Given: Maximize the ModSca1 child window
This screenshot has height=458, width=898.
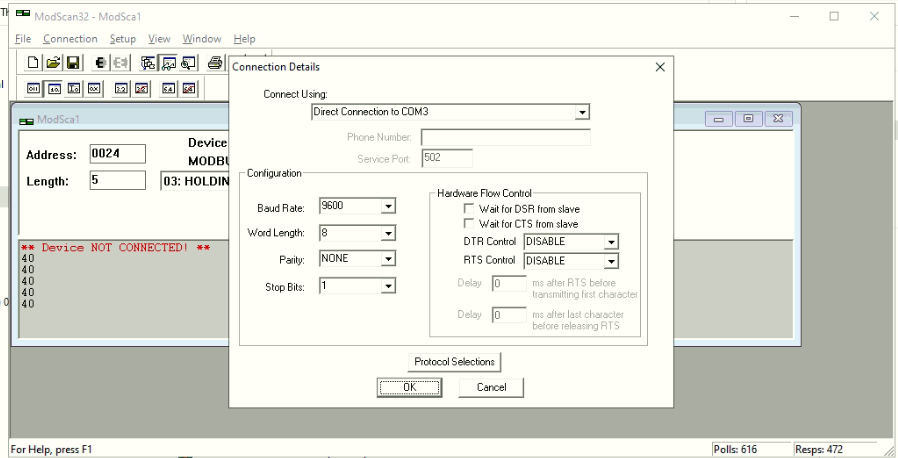Looking at the screenshot, I should [749, 119].
